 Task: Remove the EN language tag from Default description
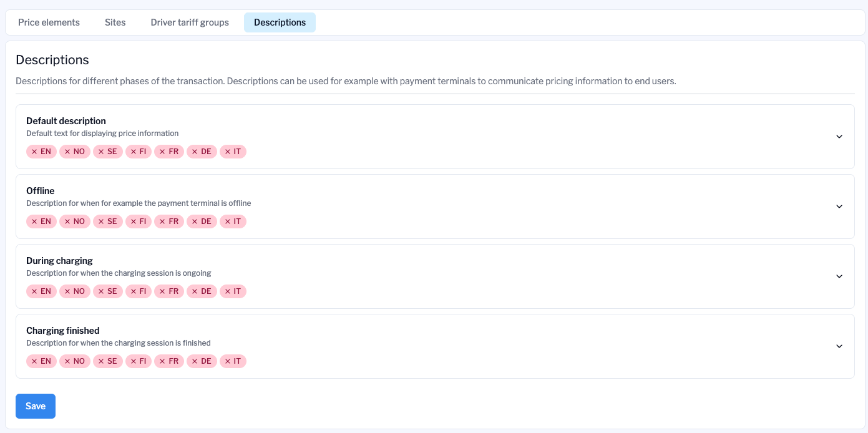[x=35, y=151]
